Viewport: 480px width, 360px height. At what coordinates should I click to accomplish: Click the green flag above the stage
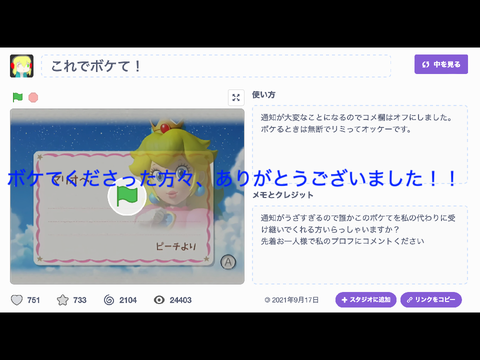coord(17,97)
